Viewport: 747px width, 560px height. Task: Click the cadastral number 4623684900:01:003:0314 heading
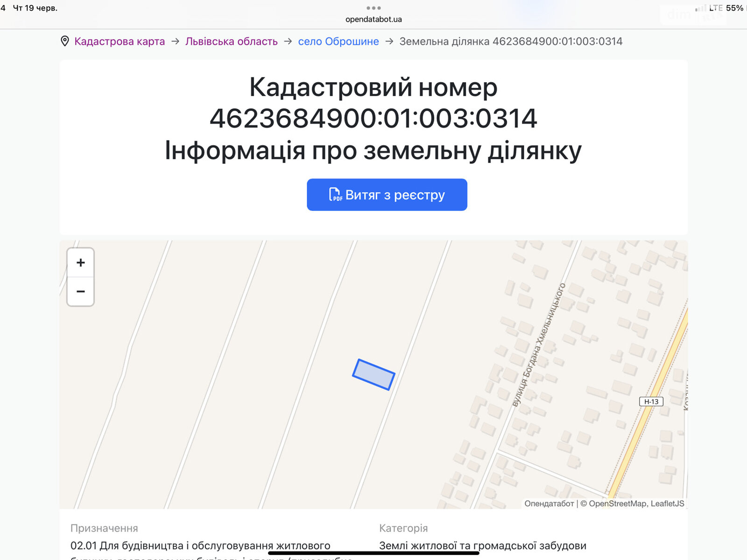pyautogui.click(x=373, y=118)
